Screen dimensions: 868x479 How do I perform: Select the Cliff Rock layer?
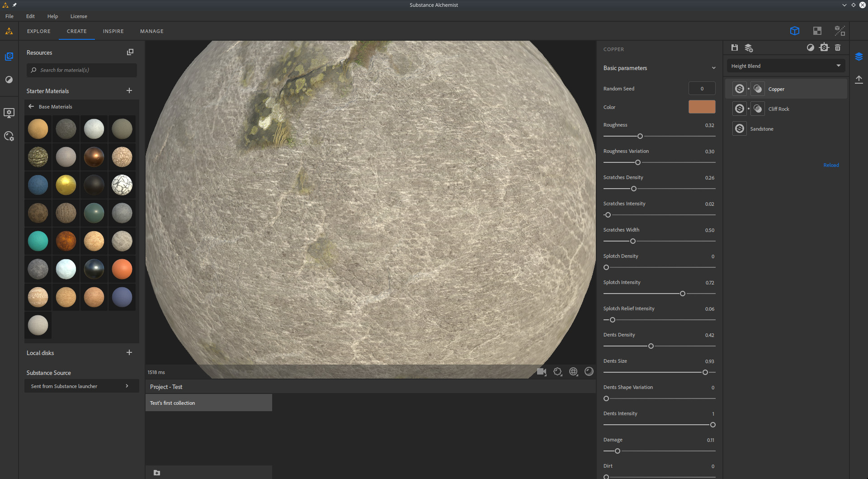[x=787, y=109]
